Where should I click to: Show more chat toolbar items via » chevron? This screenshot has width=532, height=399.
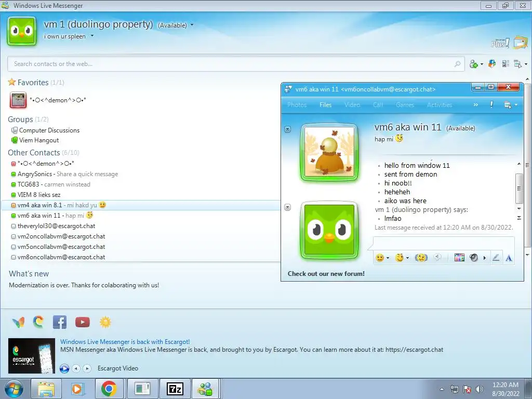coord(476,104)
